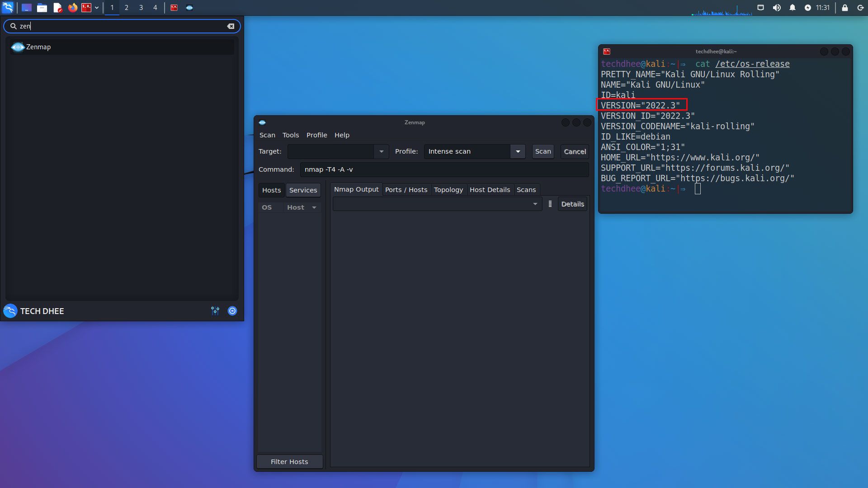Click the Tools menu in Zenmap
Screen dimensions: 868x488
290,135
